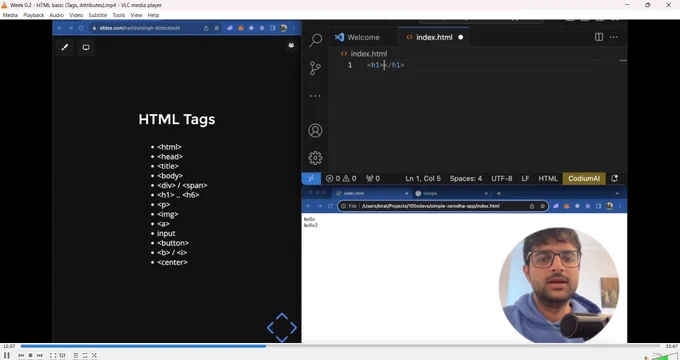The image size is (680, 360).
Task: Expand tab search chevron in lower browser
Action: [x=617, y=193]
